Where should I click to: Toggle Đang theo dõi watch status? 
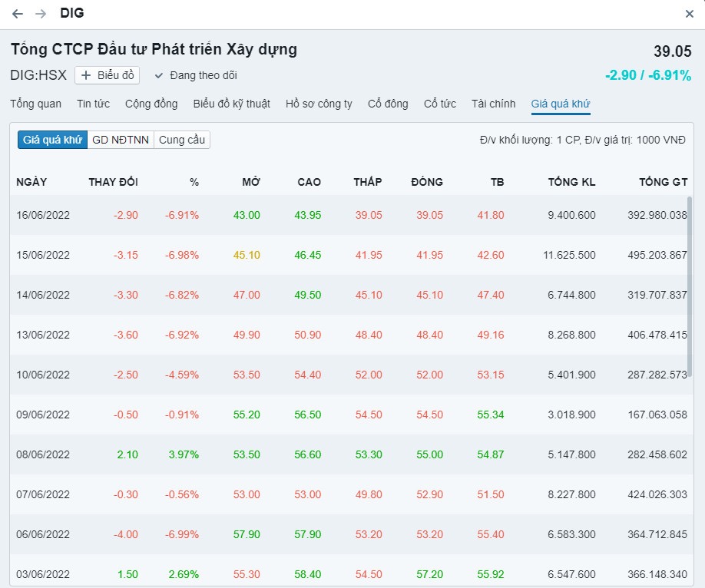(196, 75)
